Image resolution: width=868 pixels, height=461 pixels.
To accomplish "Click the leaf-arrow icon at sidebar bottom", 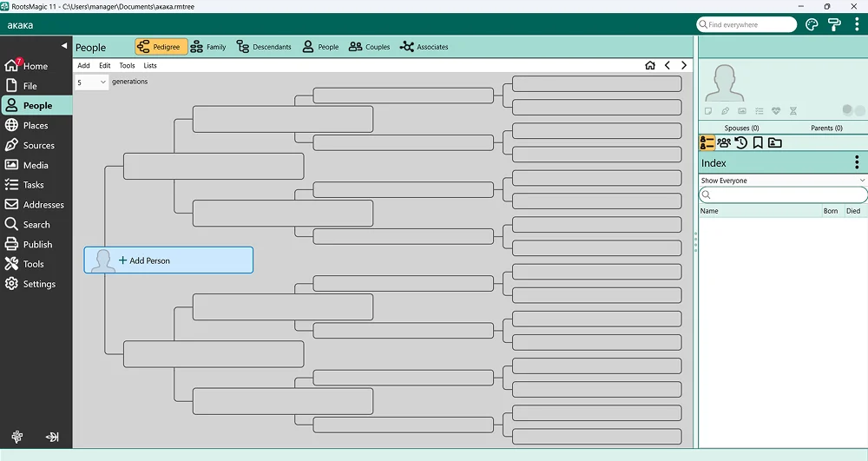I will (x=52, y=437).
